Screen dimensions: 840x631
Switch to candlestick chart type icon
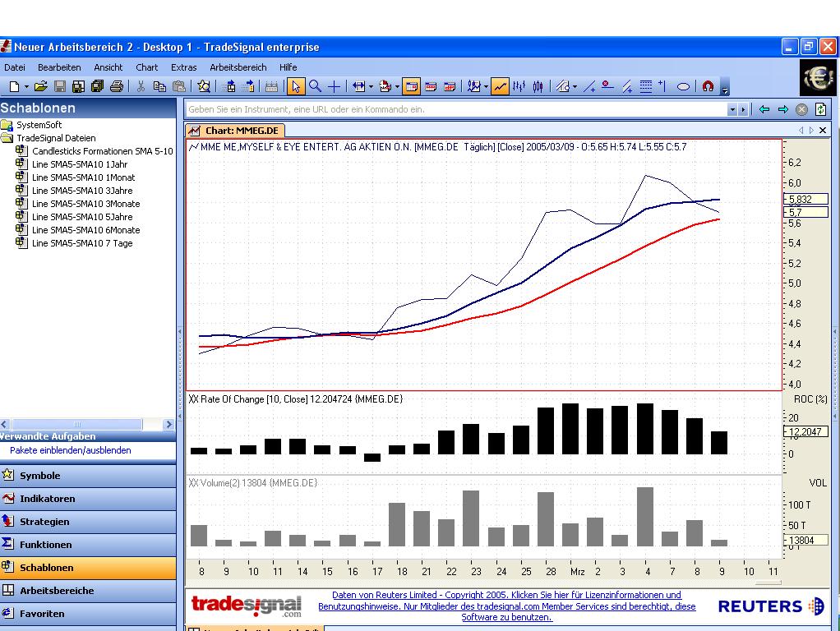[x=538, y=86]
